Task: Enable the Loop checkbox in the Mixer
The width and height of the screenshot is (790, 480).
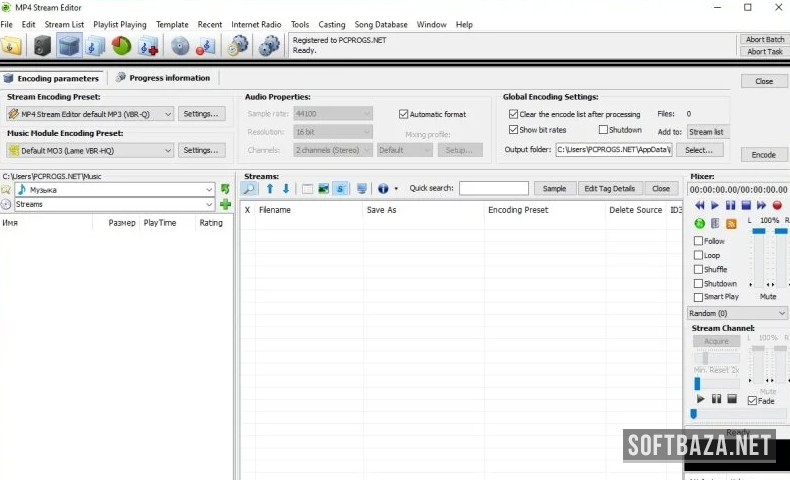Action: tap(698, 255)
